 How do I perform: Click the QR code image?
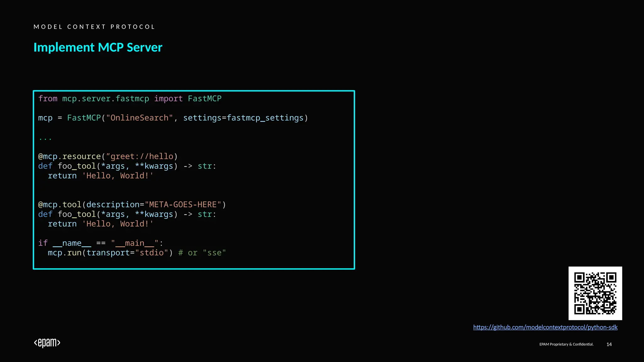pyautogui.click(x=595, y=293)
